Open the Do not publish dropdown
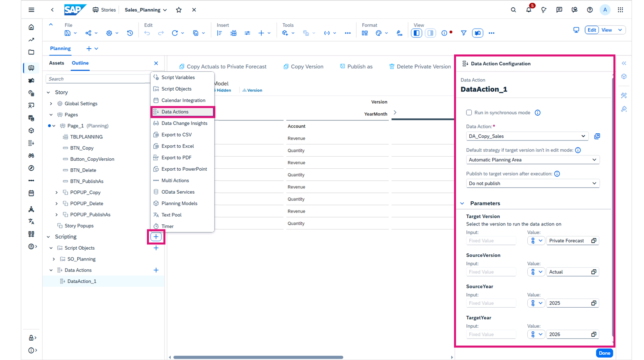 pos(533,183)
